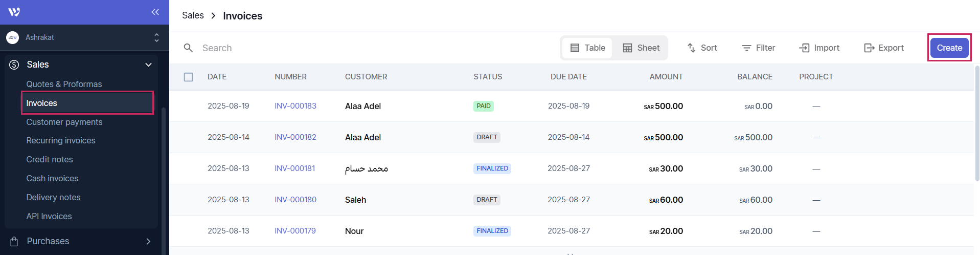Click the Purchases bag icon
The width and height of the screenshot is (980, 255).
(x=14, y=241)
